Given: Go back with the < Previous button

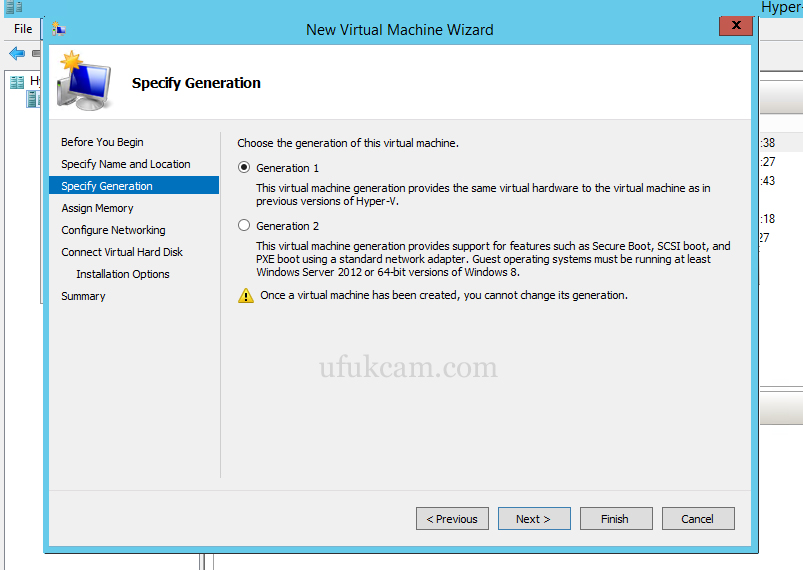Looking at the screenshot, I should point(452,519).
